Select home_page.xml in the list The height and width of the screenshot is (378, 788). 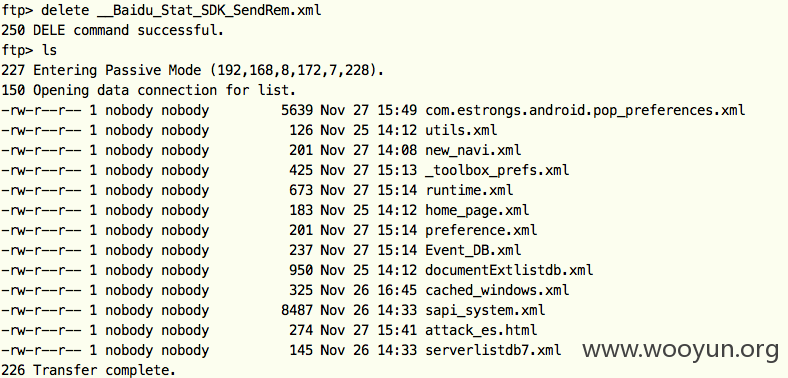coord(477,211)
